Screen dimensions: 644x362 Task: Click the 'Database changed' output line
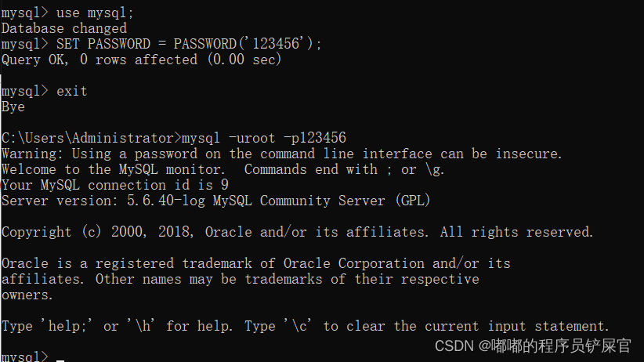coord(63,28)
